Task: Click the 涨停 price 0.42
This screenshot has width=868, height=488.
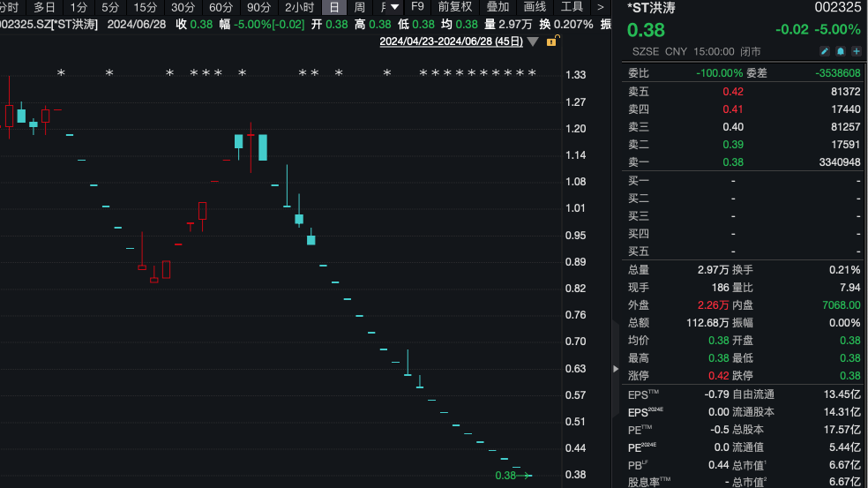Action: click(x=719, y=376)
